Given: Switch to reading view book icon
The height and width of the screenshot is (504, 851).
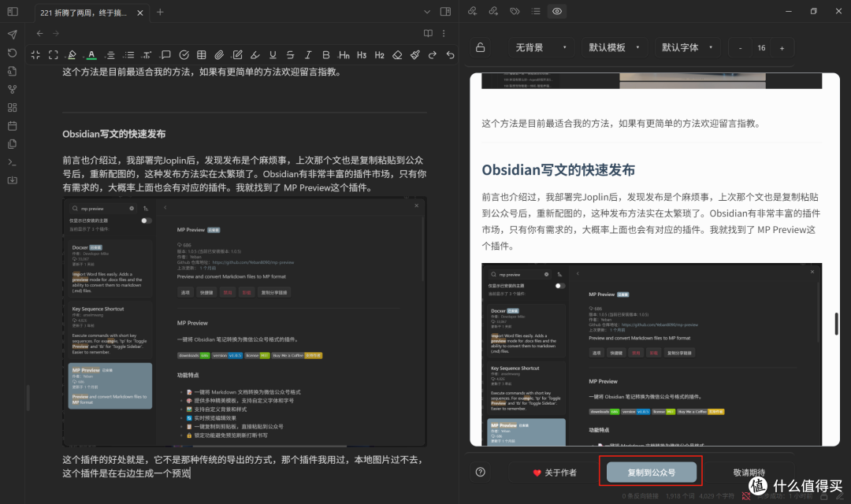Looking at the screenshot, I should pos(428,34).
